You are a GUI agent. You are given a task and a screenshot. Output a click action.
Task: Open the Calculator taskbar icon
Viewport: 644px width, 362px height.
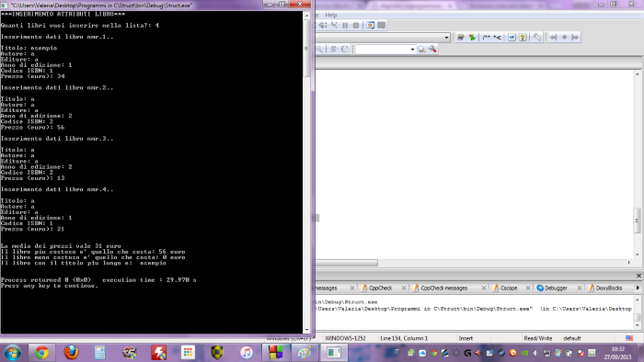pos(99,353)
